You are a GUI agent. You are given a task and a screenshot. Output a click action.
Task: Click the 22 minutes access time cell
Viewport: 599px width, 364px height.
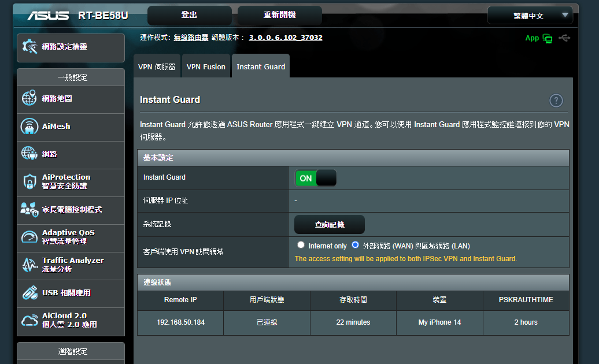coord(353,322)
